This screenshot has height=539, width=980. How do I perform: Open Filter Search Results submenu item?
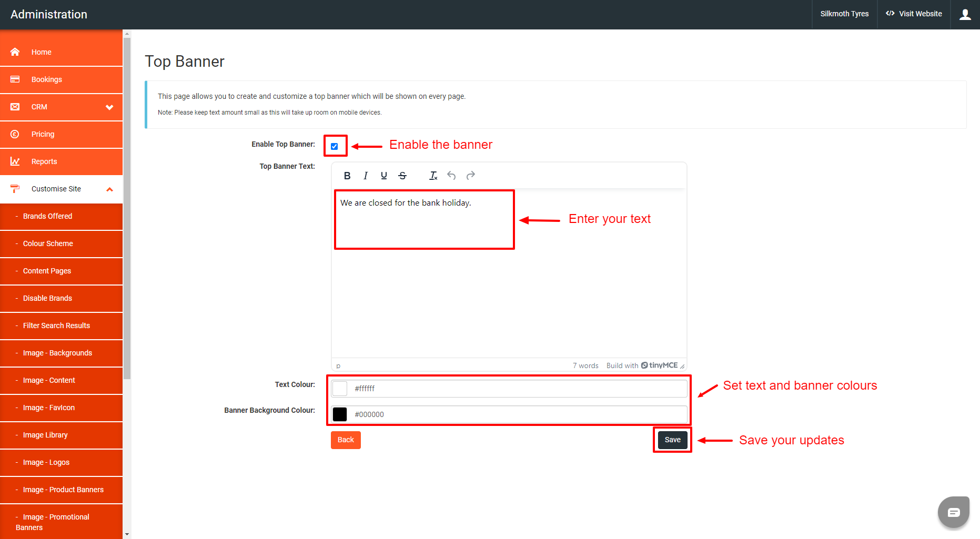click(61, 326)
